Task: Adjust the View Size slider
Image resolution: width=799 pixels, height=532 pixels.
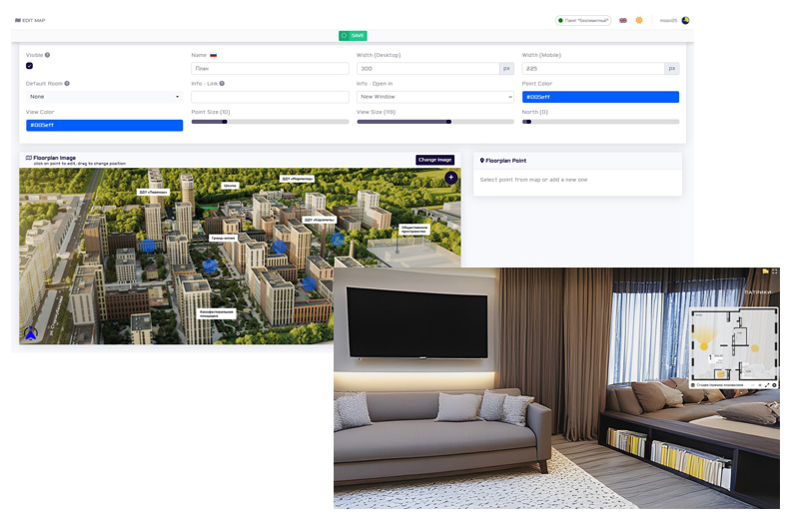Action: tap(449, 121)
